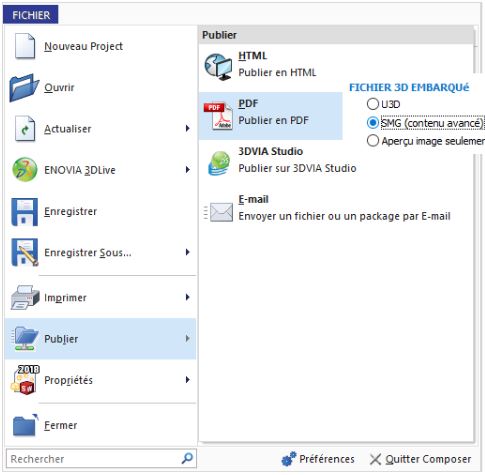Click the Enregistrer Sous... label text
The image size is (485, 475).
[x=88, y=253]
